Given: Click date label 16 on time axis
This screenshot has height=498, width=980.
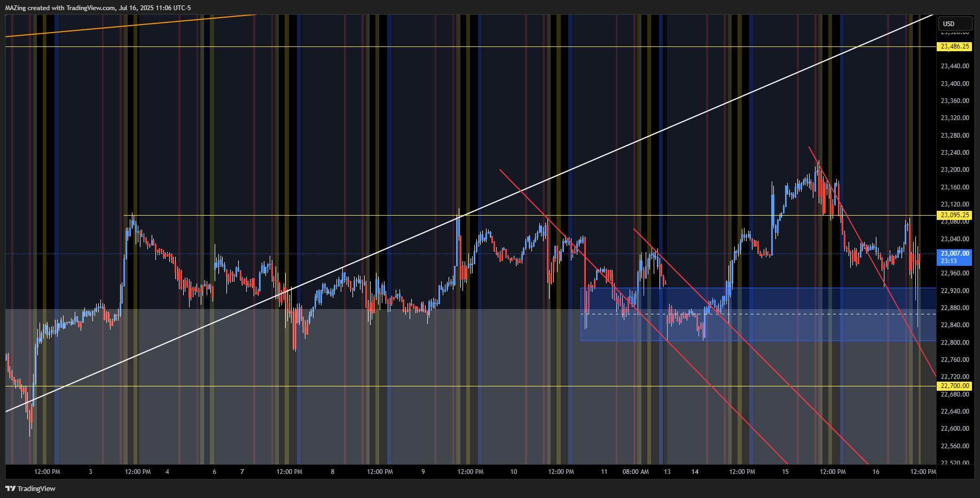Looking at the screenshot, I should coord(876,472).
